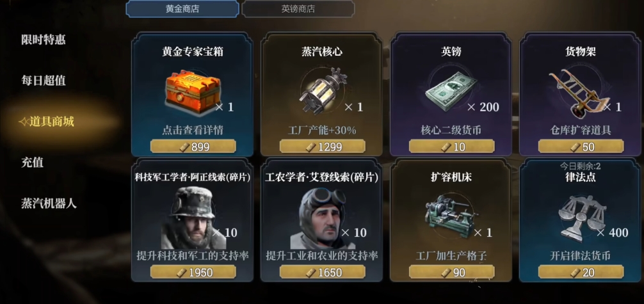Open the 每日超值 sidebar section
Image resolution: width=644 pixels, height=304 pixels.
[x=44, y=81]
